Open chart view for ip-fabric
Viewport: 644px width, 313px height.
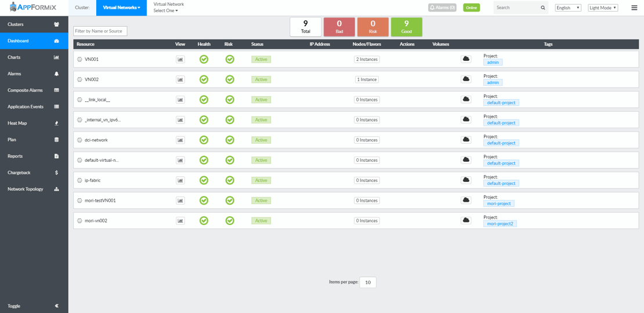click(180, 180)
